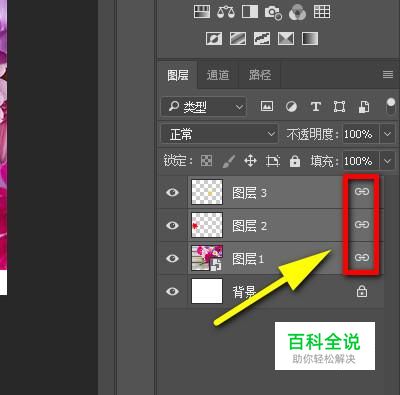The image size is (400, 395).
Task: Open the 填充 slider dropdown arrow
Action: point(387,161)
